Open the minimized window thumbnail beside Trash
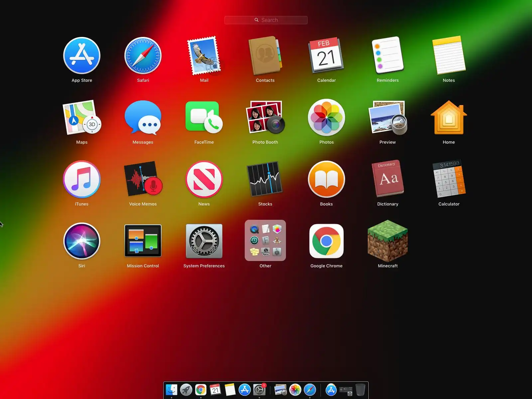Viewport: 532px width, 399px height. pyautogui.click(x=346, y=391)
